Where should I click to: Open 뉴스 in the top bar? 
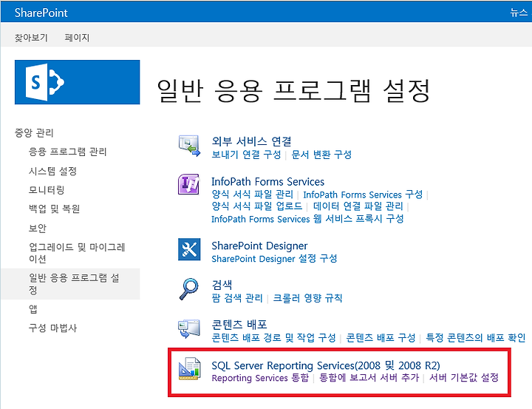[519, 13]
